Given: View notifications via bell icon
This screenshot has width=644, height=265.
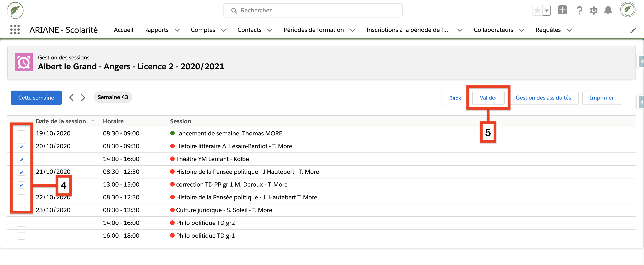Looking at the screenshot, I should pos(608,10).
